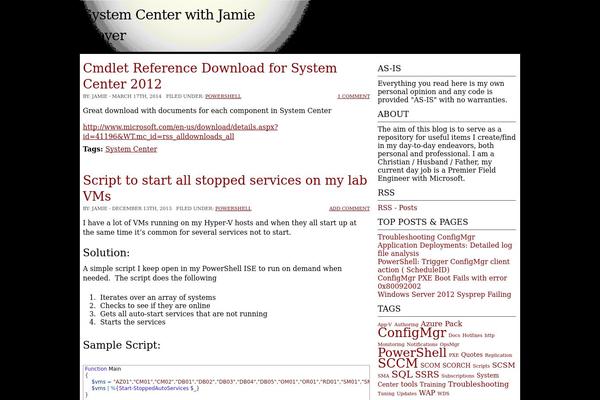The width and height of the screenshot is (600, 400).
Task: Open RSS - Posts feed link
Action: (397, 207)
